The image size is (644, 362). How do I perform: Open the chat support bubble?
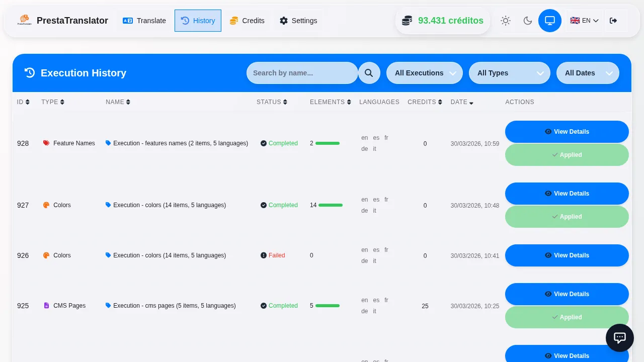coord(619,338)
